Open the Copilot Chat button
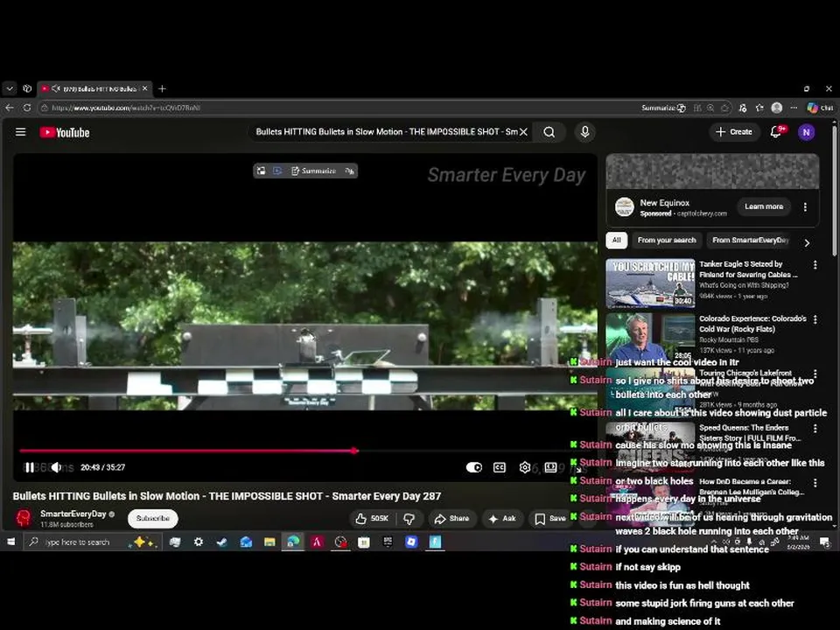Viewport: 840px width, 630px height. (x=820, y=108)
